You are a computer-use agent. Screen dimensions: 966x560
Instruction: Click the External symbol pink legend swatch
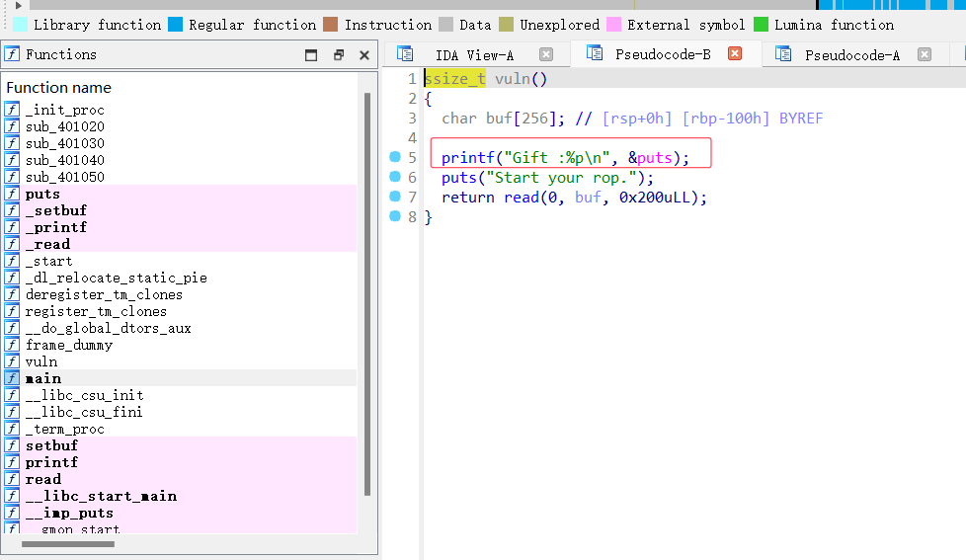(x=614, y=25)
